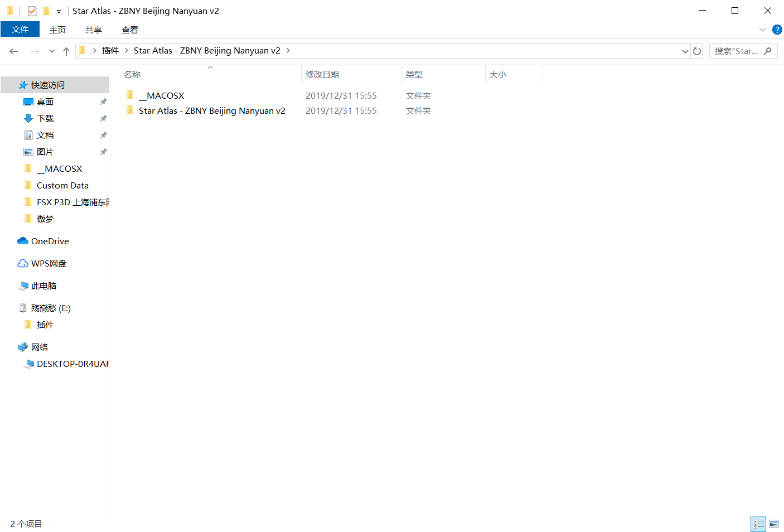Click pin icon next to 桌面
The width and height of the screenshot is (784, 532).
click(x=103, y=101)
